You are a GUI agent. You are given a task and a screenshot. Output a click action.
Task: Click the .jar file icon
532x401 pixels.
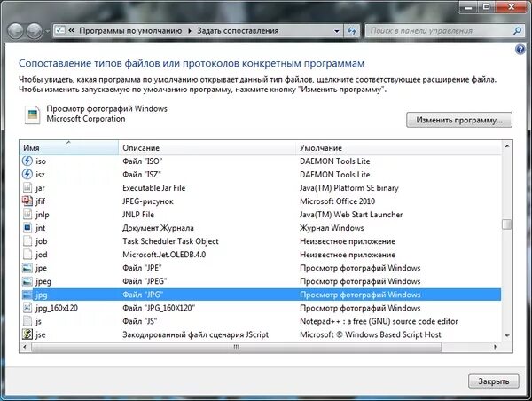[27, 187]
